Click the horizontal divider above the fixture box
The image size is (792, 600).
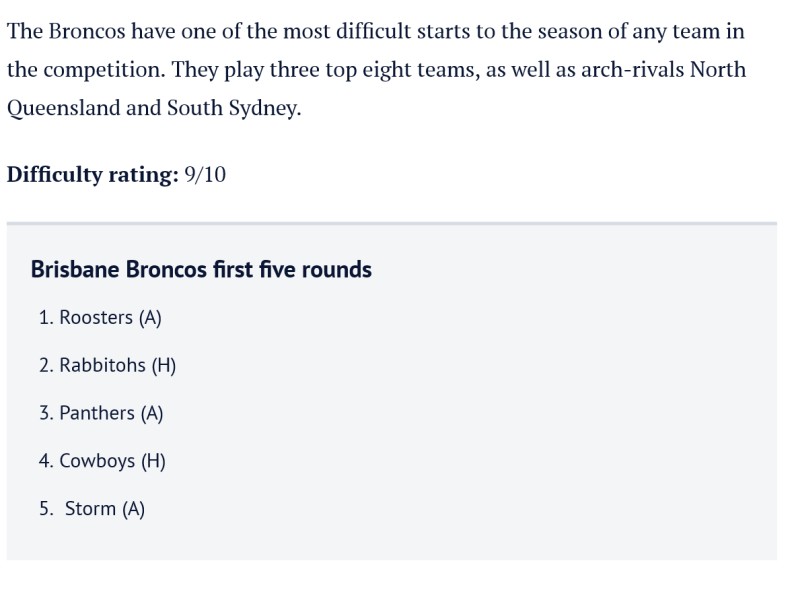click(x=392, y=223)
